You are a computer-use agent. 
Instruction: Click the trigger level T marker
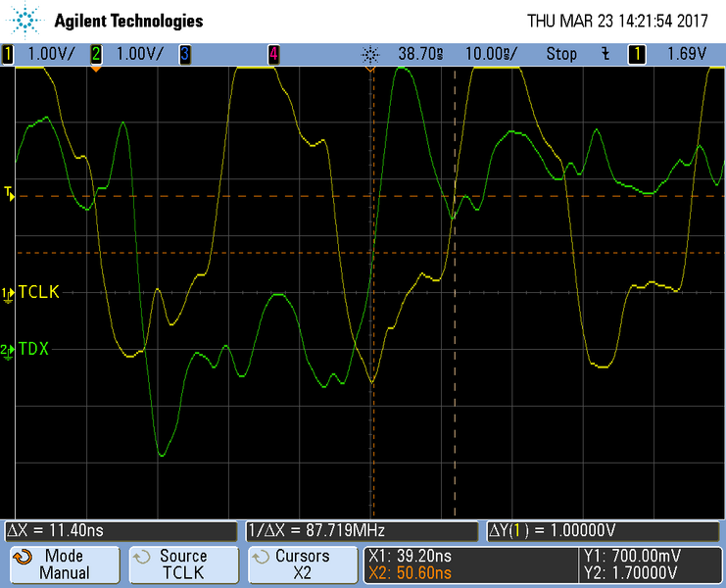[x=9, y=193]
